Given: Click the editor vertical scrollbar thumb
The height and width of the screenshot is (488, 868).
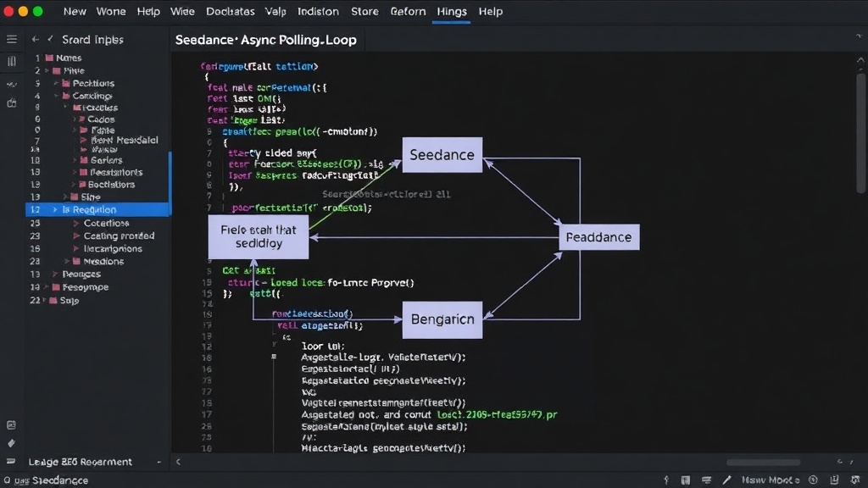Looking at the screenshot, I should click(860, 133).
